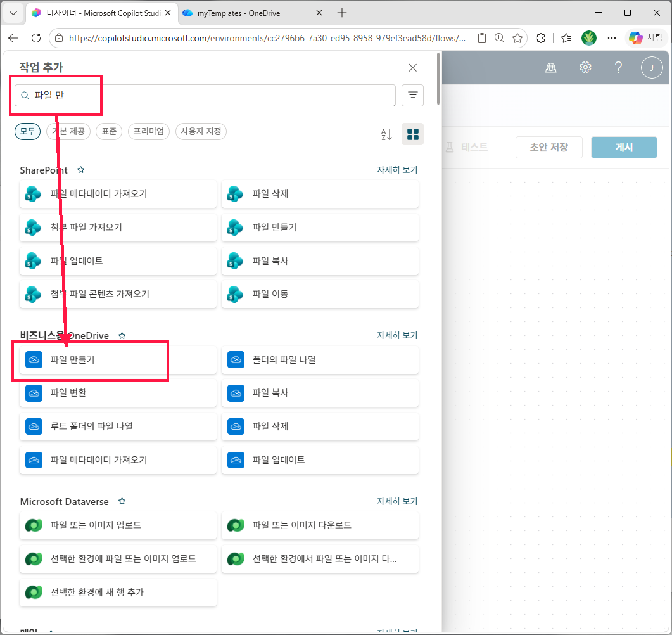This screenshot has height=635, width=672.
Task: Select the 기본 제공 filter chip
Action: coord(68,131)
